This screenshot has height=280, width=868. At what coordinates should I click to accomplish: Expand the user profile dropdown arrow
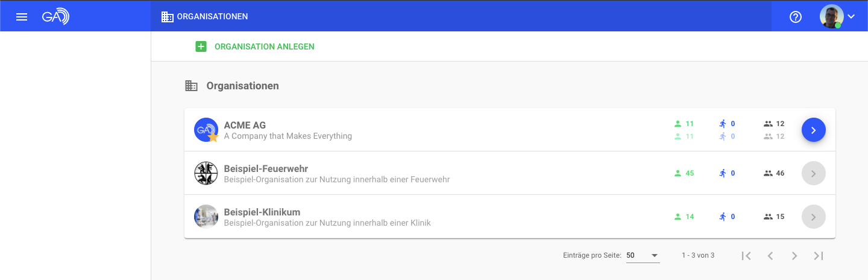[851, 16]
